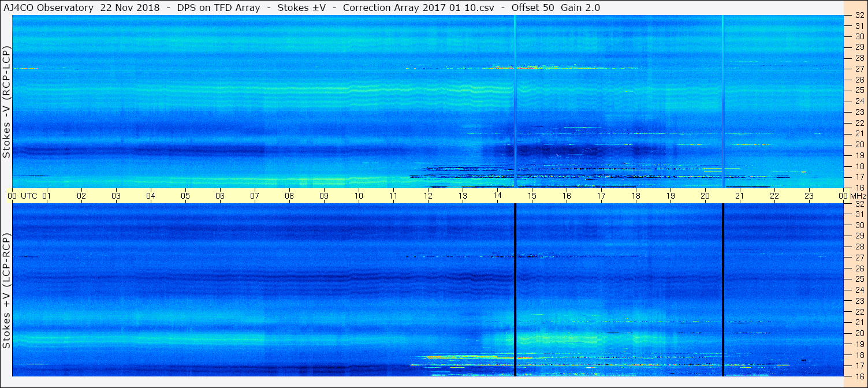Click the 32 MHz label on the Stokes -V scale

tap(859, 15)
